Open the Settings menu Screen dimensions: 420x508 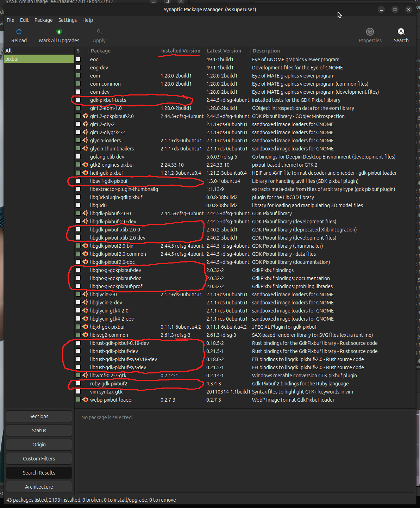(x=68, y=20)
